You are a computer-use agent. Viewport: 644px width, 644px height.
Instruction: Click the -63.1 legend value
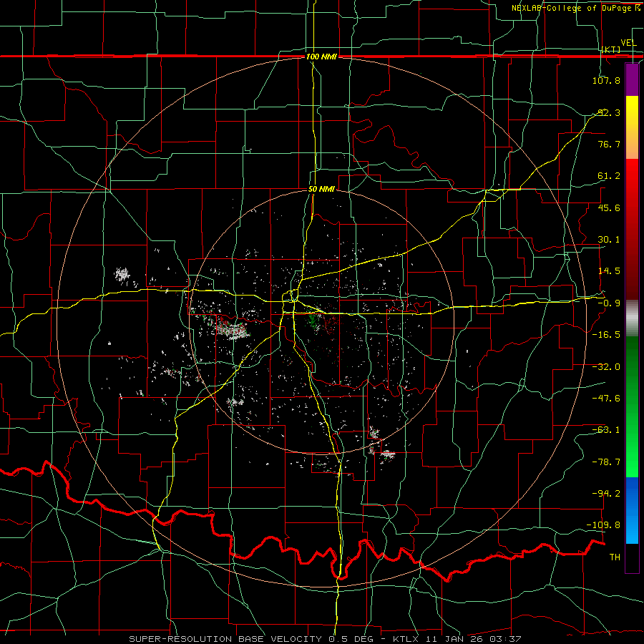[x=606, y=430]
